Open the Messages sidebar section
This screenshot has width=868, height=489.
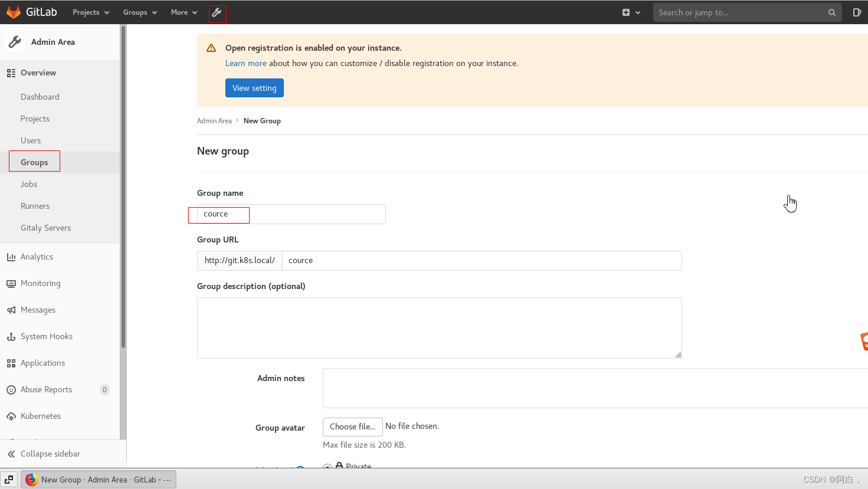38,310
